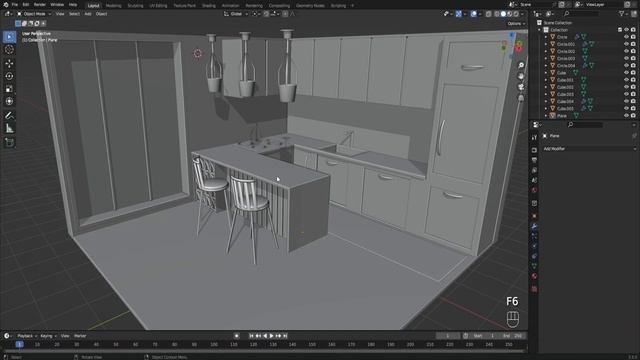Open the Tool properties tab
Viewport: 640px width, 360px height.
pyautogui.click(x=534, y=138)
